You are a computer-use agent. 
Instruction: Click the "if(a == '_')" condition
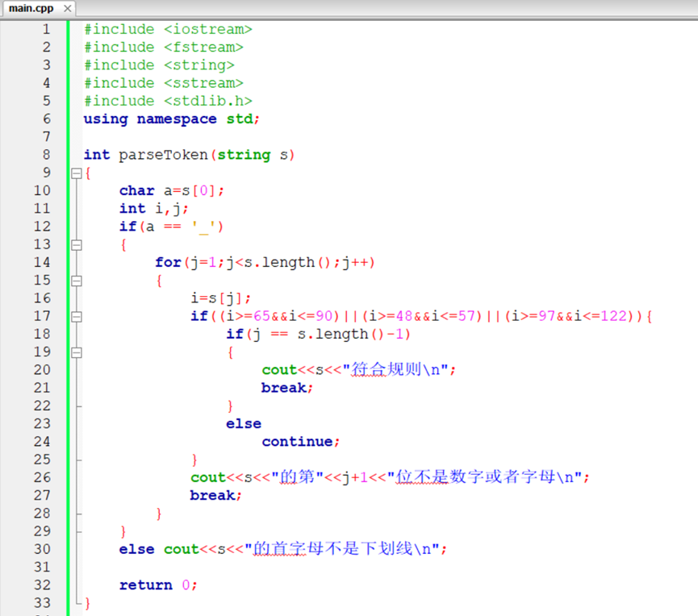coord(171,227)
